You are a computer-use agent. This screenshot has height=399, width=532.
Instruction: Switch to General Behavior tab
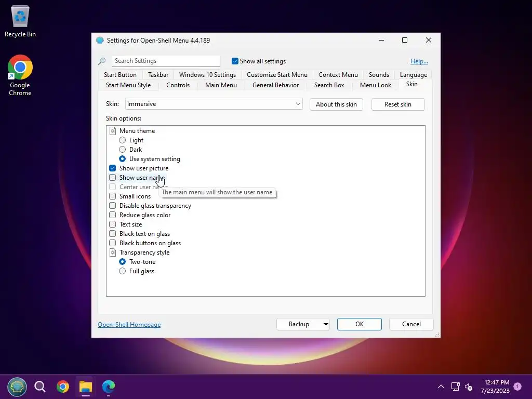pyautogui.click(x=275, y=85)
